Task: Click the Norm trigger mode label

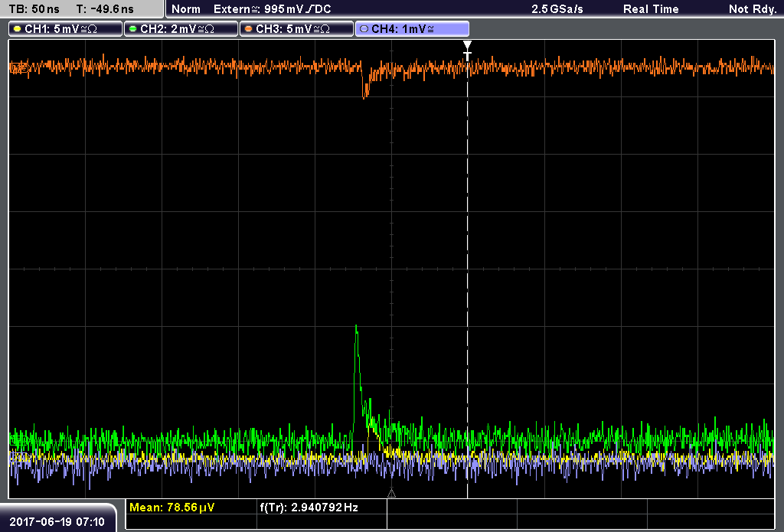Action: tap(186, 9)
